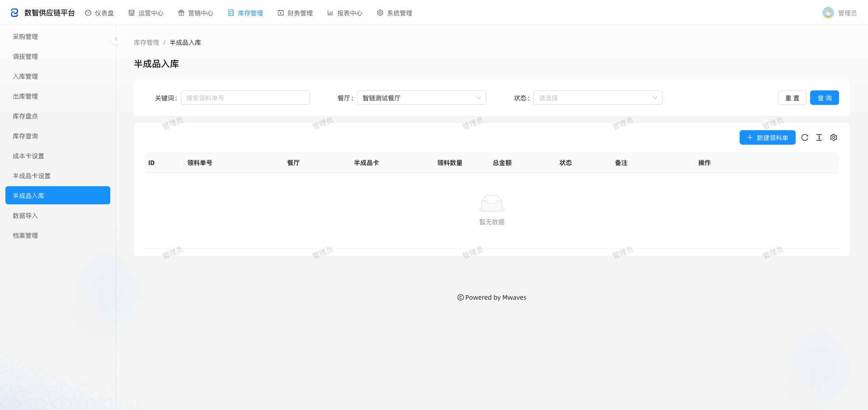Open 调拨管理 in the sidebar
The width and height of the screenshot is (868, 410).
pyautogui.click(x=58, y=57)
